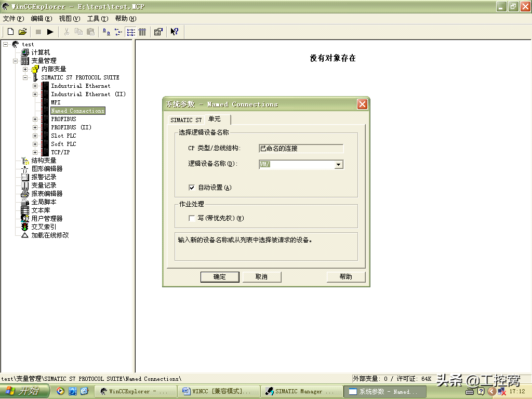Enable the 写(带优先权) checkbox
532x399 pixels.
coord(192,219)
